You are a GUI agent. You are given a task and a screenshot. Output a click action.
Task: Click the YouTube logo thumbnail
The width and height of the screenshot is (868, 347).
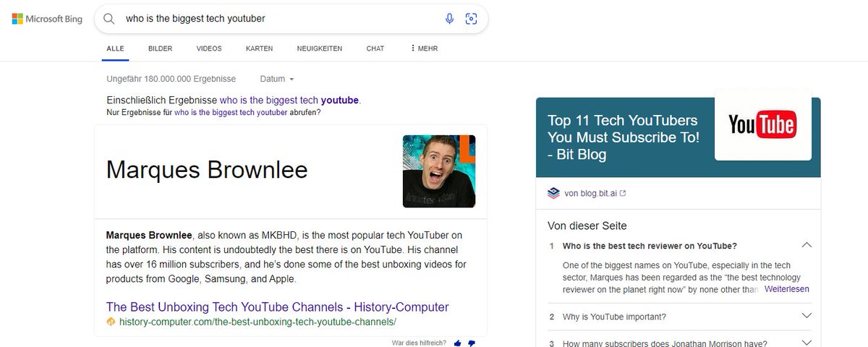click(762, 125)
